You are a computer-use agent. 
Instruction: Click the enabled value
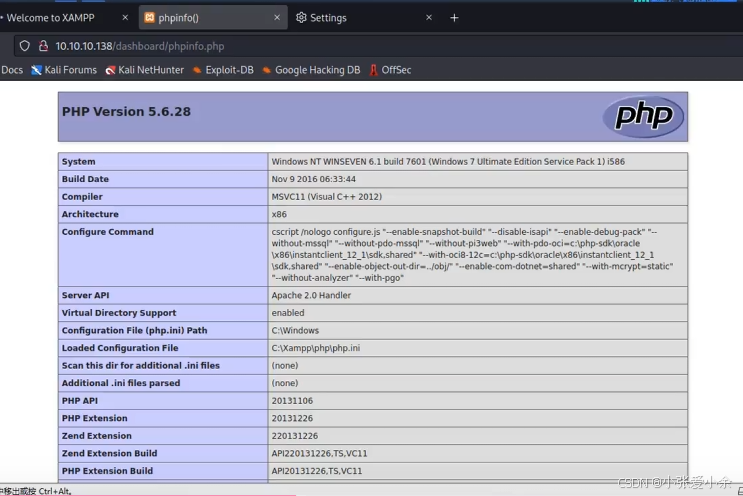point(288,313)
